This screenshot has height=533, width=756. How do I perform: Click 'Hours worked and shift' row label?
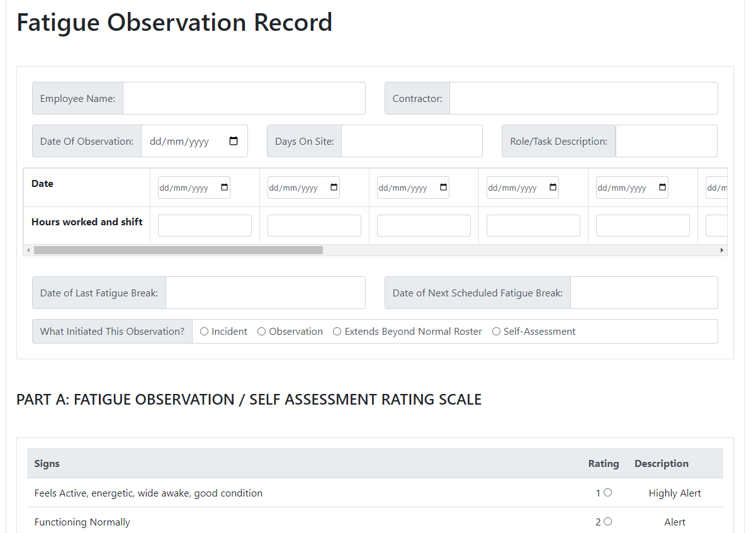click(x=87, y=222)
